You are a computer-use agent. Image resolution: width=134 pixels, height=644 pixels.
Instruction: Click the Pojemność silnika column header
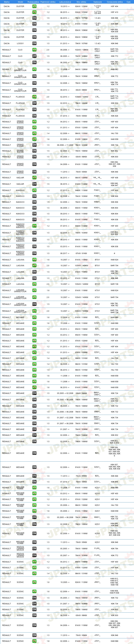[x=48, y=2]
